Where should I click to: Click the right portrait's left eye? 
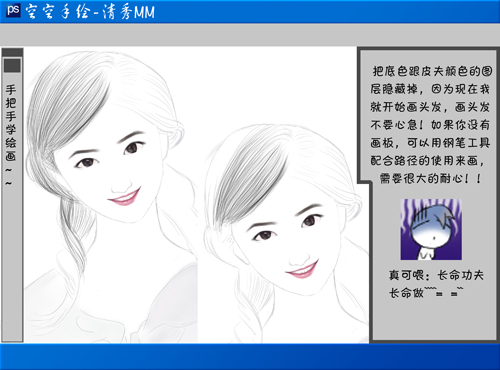tap(264, 235)
